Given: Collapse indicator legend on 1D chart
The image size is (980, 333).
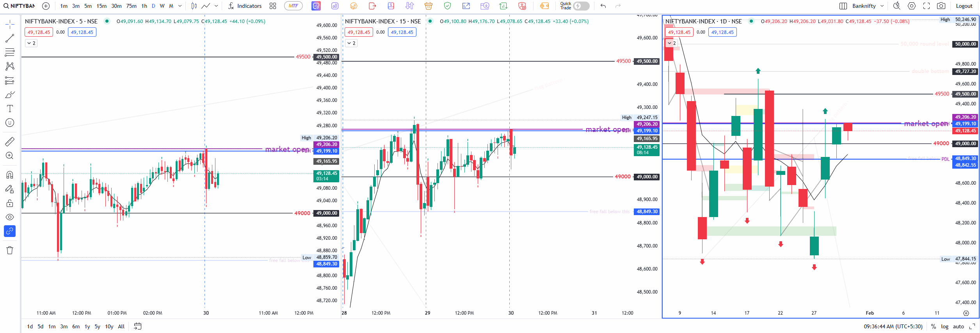Looking at the screenshot, I should (672, 43).
